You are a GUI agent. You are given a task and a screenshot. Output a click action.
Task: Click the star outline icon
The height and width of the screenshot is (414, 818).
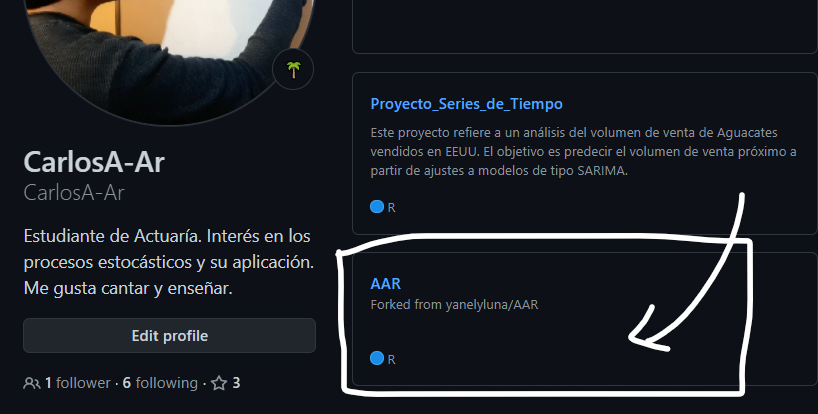pos(220,384)
